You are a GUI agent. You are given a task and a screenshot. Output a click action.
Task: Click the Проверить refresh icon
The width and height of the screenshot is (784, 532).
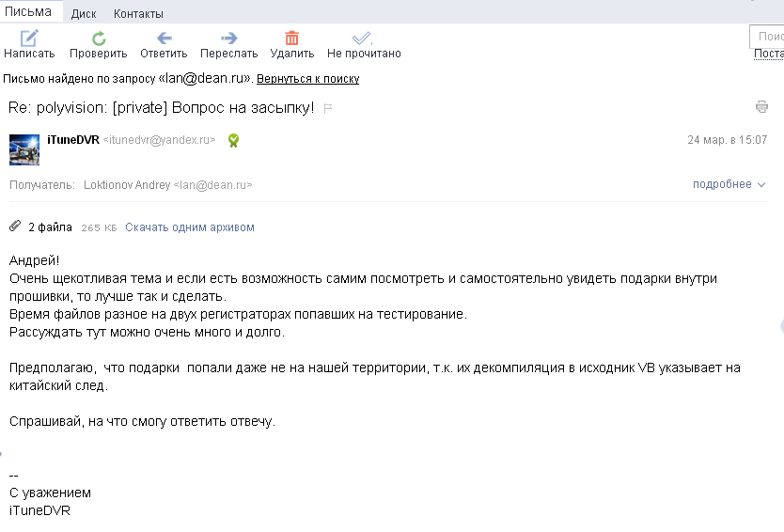(99, 39)
